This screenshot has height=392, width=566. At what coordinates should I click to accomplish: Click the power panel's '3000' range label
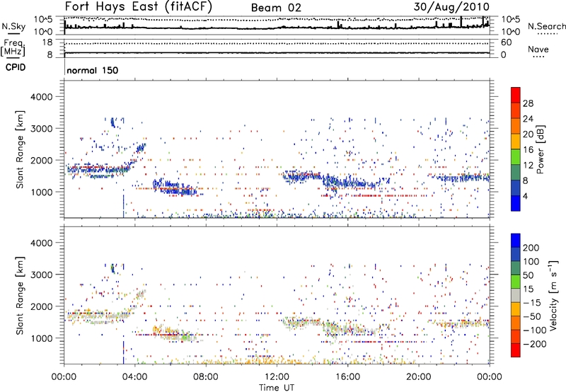pos(42,129)
